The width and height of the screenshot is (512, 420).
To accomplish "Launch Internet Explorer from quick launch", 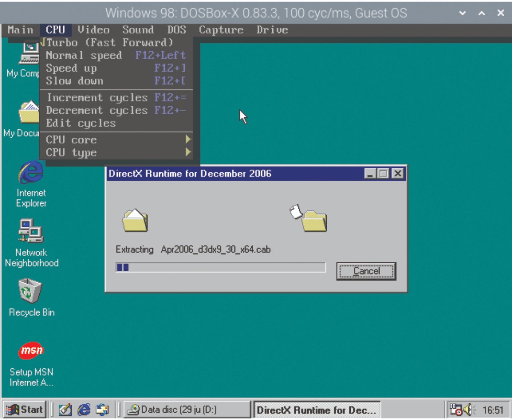I will click(84, 410).
